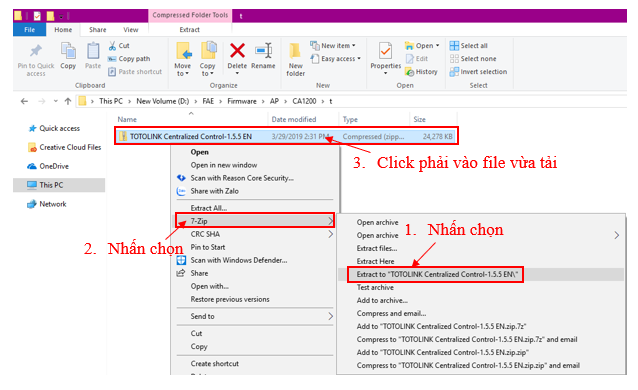638x390 pixels.
Task: Expand the CRC SHA submenu
Action: [x=255, y=234]
